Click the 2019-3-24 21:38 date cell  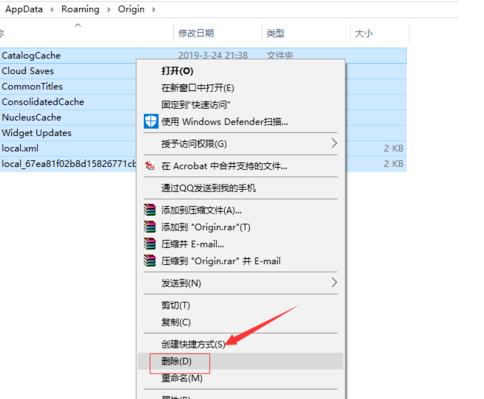(213, 55)
